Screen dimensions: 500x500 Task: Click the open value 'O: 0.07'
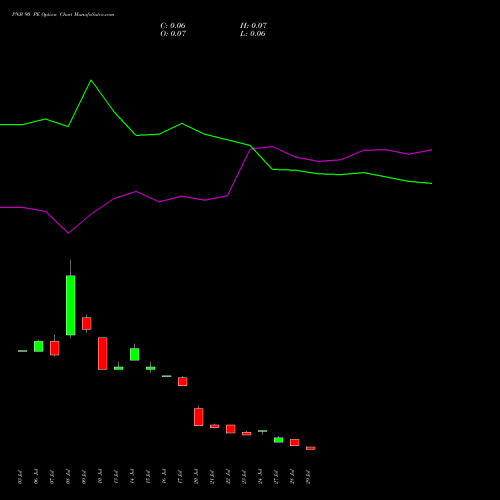[173, 34]
